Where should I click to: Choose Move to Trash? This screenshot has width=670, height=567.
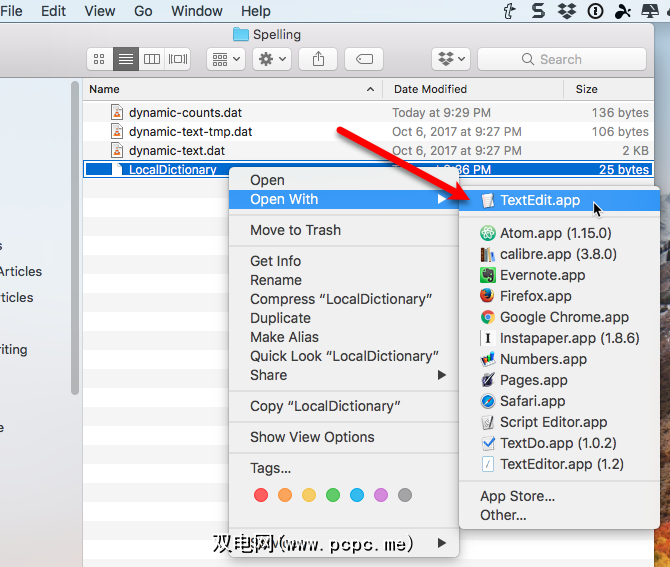tap(344, 230)
